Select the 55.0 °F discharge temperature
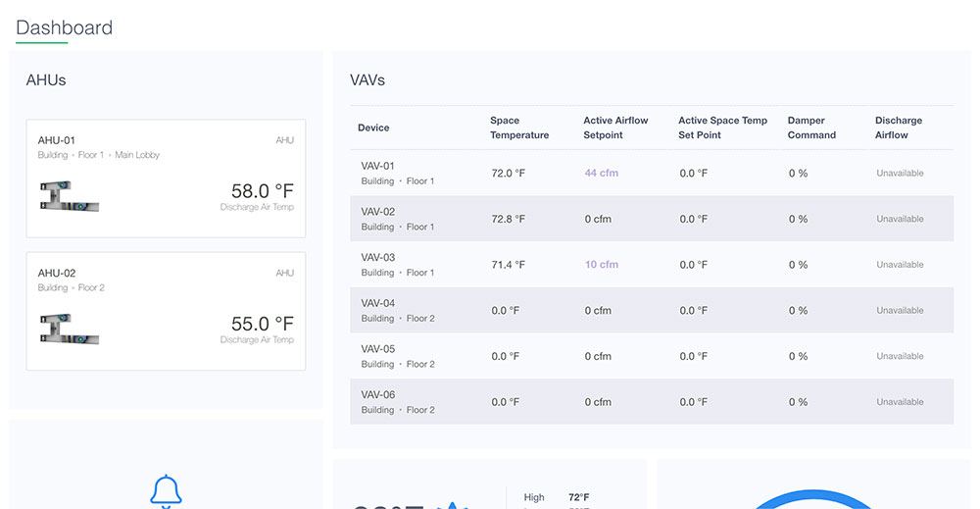This screenshot has width=980, height=509. pos(262,324)
